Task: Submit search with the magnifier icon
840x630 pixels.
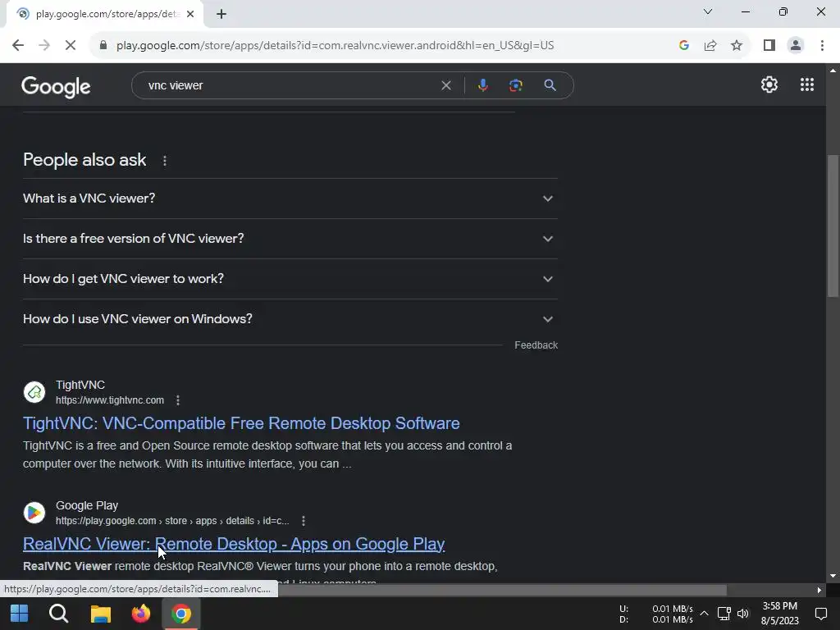Action: (x=550, y=85)
